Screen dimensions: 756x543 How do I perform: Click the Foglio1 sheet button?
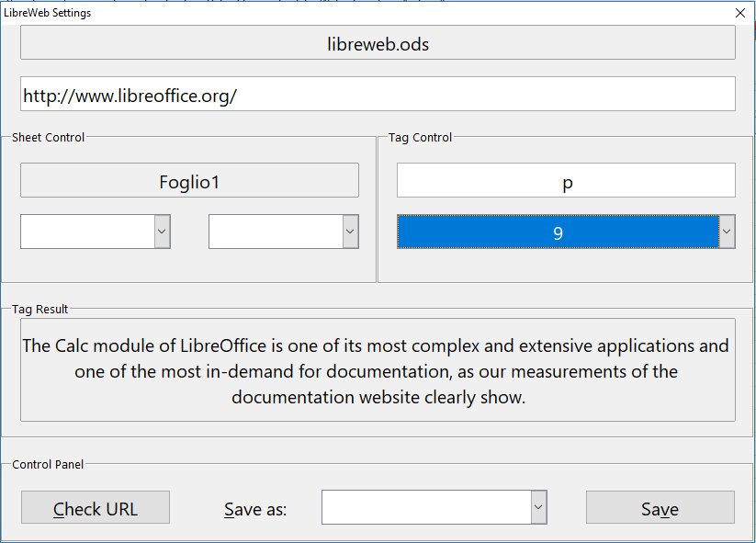189,180
